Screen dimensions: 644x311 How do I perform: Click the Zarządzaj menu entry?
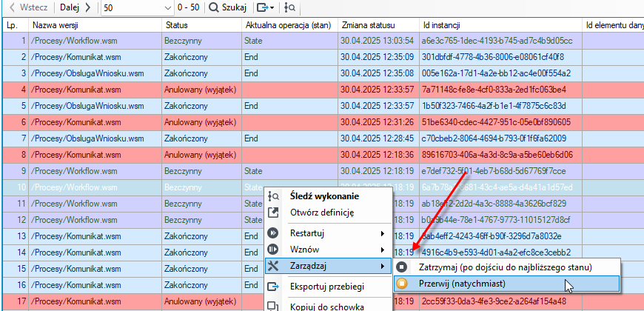(x=327, y=266)
